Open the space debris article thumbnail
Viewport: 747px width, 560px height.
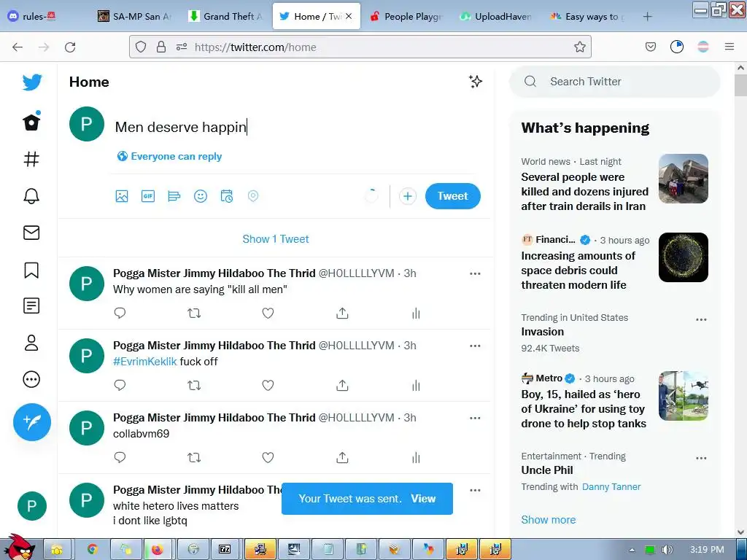(x=683, y=257)
